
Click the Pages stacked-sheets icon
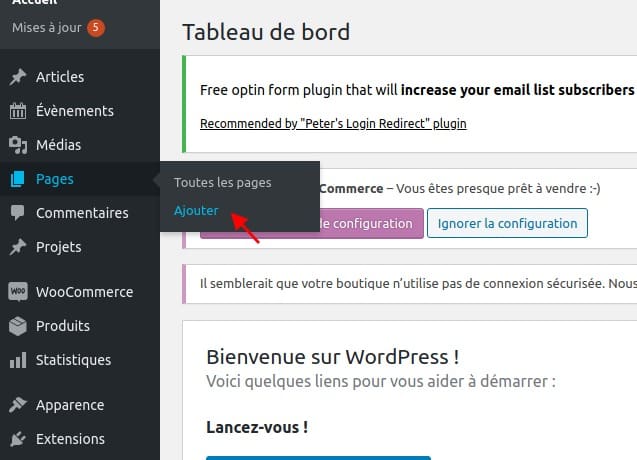pyautogui.click(x=17, y=179)
